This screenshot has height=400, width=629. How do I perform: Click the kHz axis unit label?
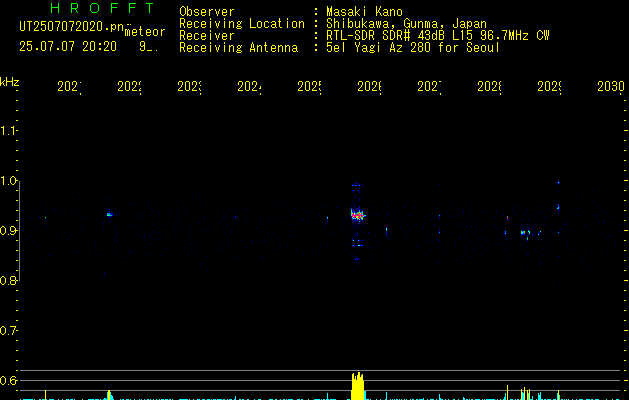pos(9,82)
